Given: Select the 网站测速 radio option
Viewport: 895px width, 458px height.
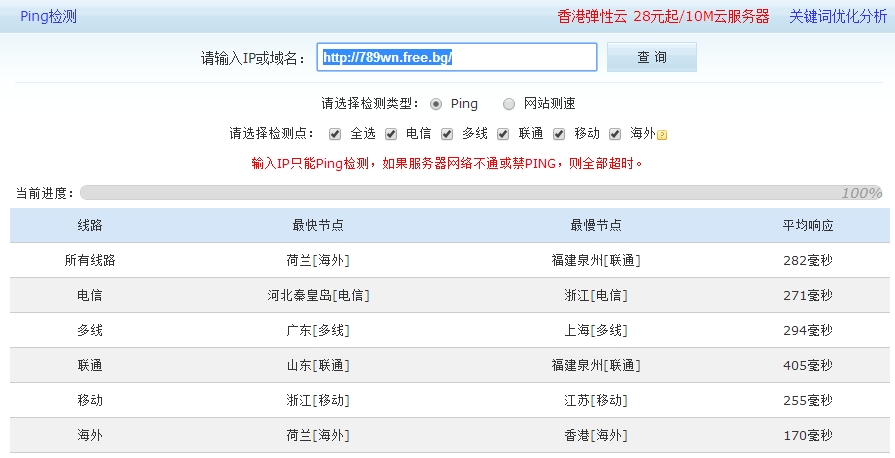Looking at the screenshot, I should [509, 104].
